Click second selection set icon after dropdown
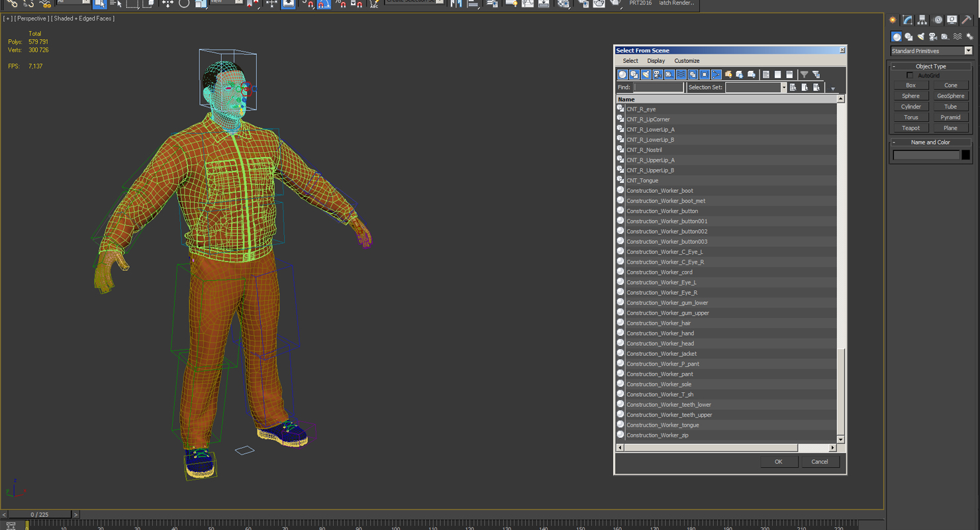 (x=805, y=87)
